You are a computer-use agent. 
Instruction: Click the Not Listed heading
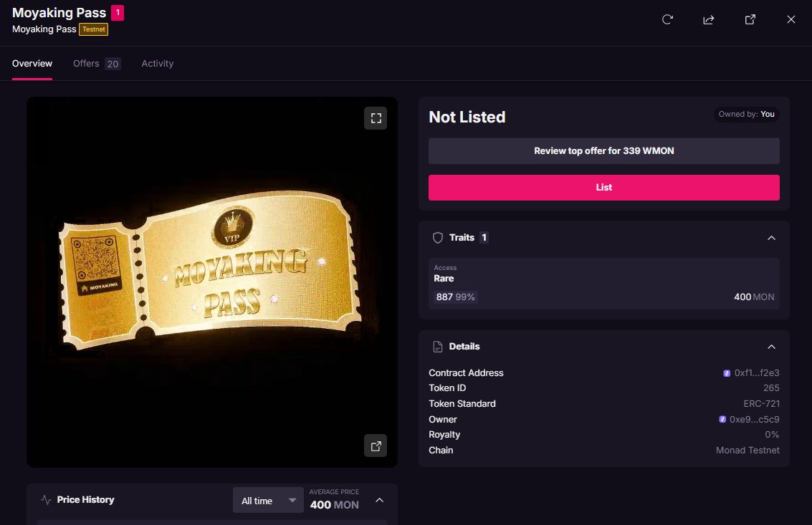(467, 117)
